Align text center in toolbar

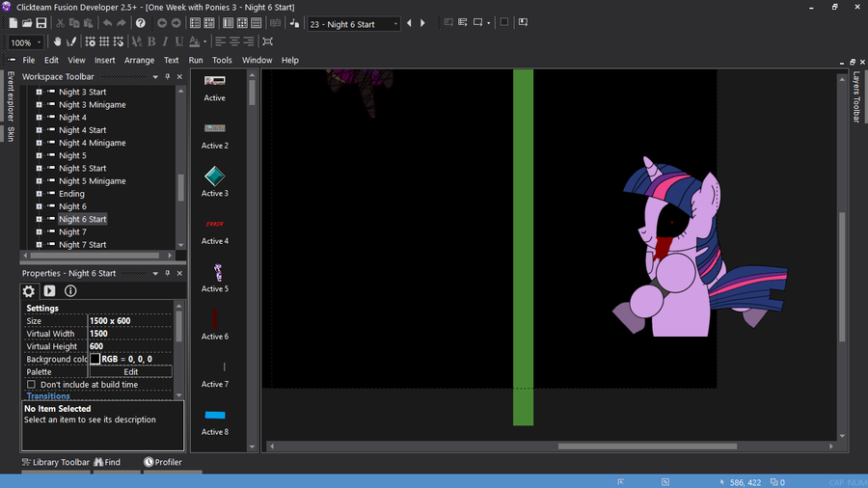coord(234,41)
